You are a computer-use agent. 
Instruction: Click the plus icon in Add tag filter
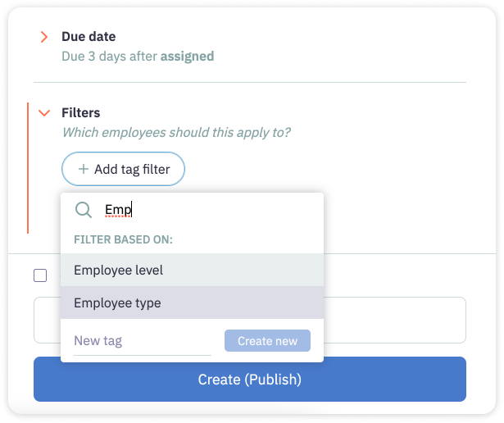[x=84, y=169]
